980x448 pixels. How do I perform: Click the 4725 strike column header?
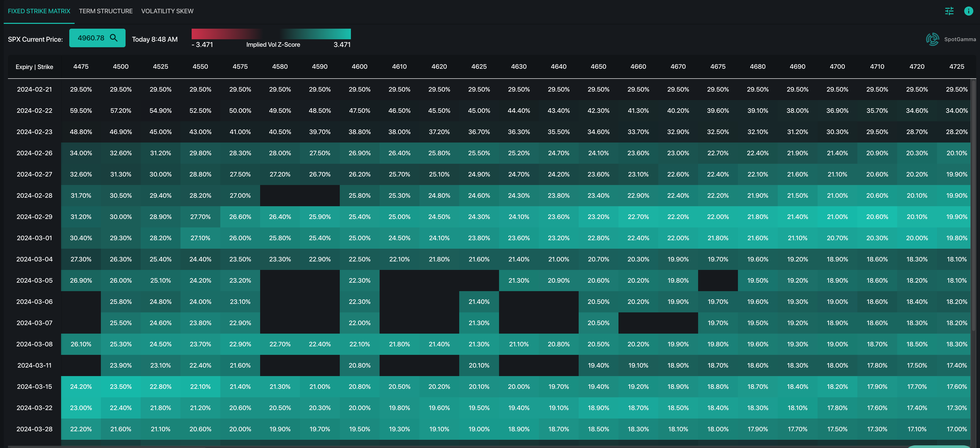click(x=956, y=67)
